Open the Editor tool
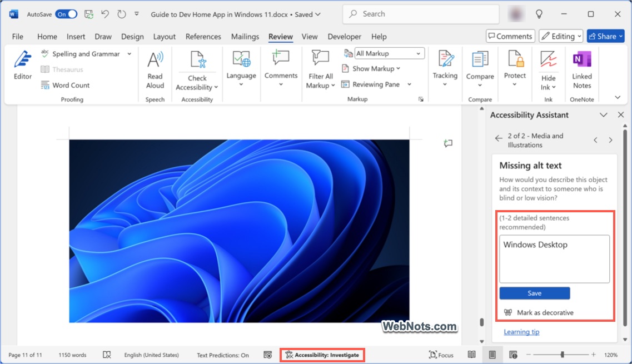632x364 pixels. coord(23,66)
